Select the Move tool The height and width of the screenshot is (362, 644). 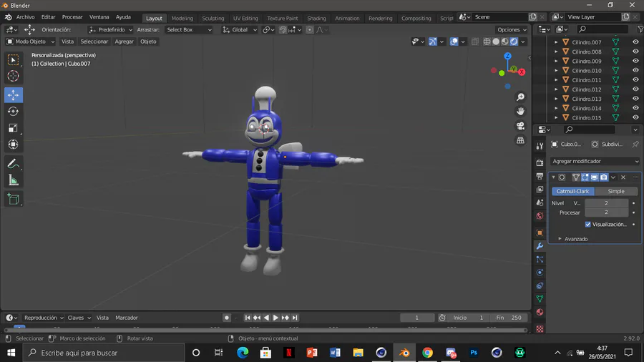[13, 95]
